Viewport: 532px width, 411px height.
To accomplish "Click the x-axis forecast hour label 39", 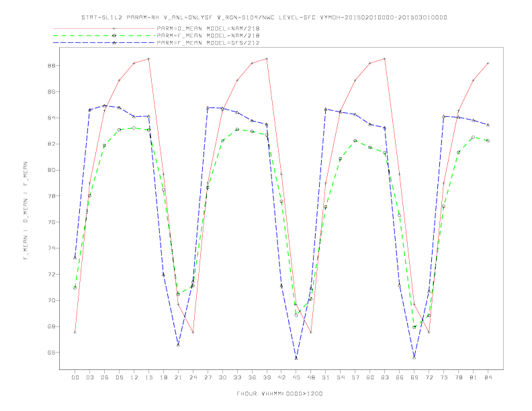I will click(x=267, y=377).
